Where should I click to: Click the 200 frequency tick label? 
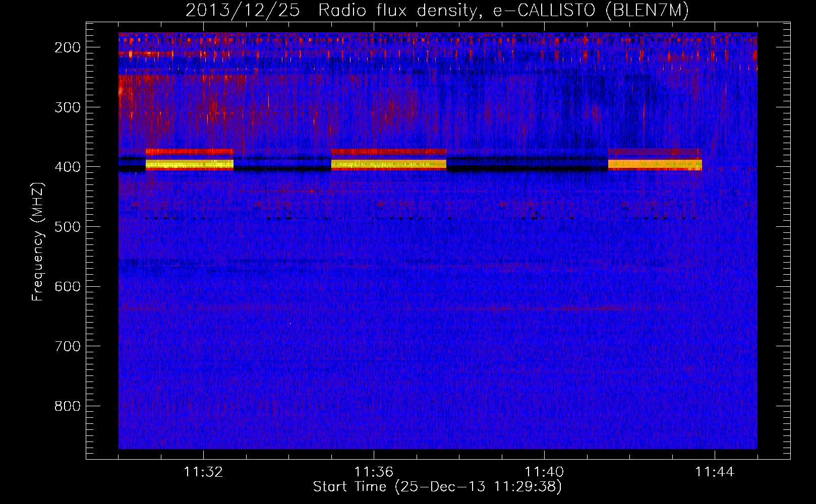point(68,47)
